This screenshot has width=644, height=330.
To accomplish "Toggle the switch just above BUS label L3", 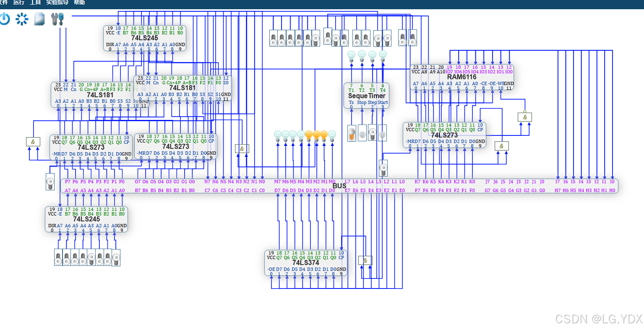I will [383, 168].
